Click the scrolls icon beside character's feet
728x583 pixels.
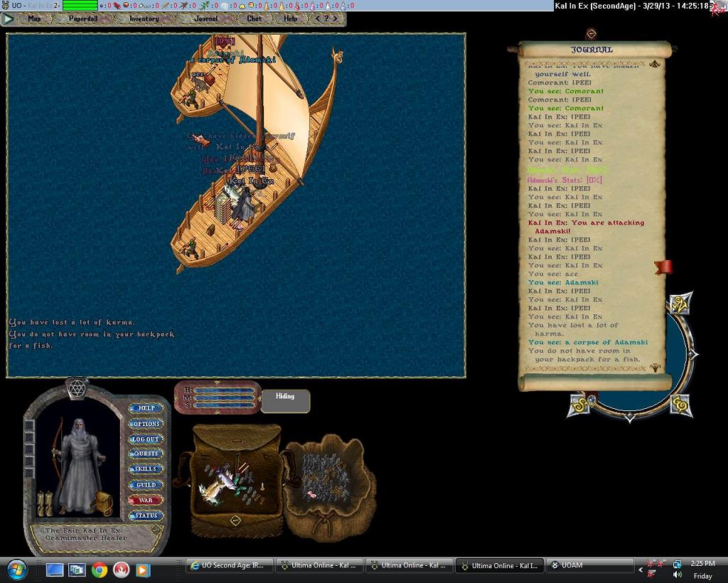45,503
